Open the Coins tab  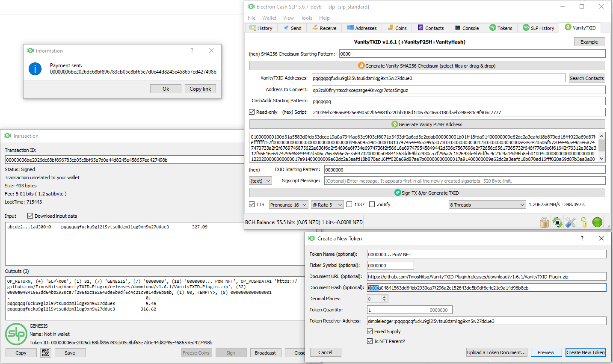397,28
